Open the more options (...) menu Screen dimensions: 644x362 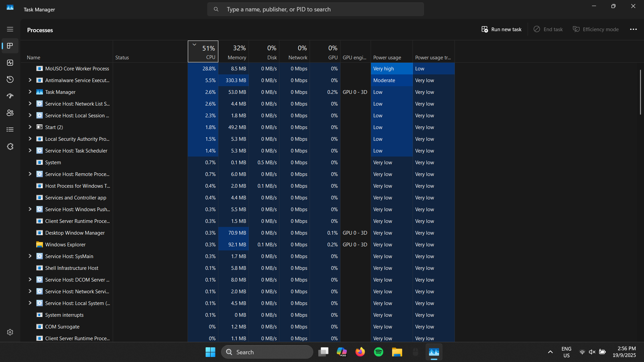point(634,29)
